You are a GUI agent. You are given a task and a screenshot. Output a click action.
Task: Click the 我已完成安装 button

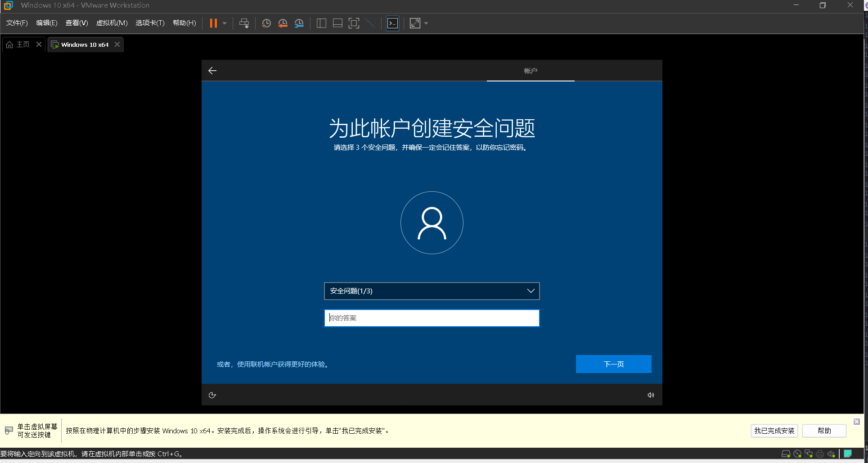[x=774, y=431]
